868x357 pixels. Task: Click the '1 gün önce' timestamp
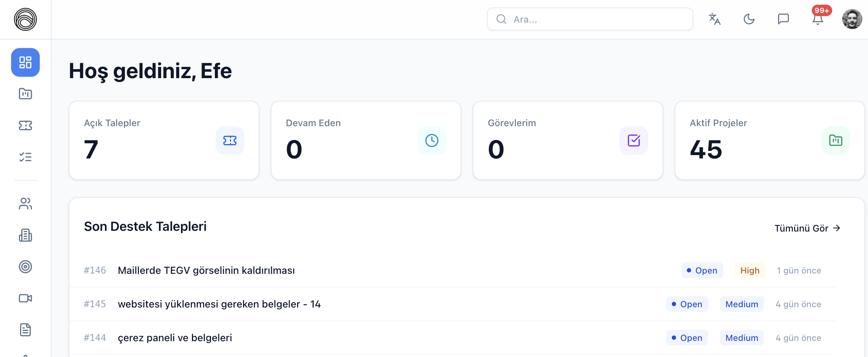(x=799, y=271)
